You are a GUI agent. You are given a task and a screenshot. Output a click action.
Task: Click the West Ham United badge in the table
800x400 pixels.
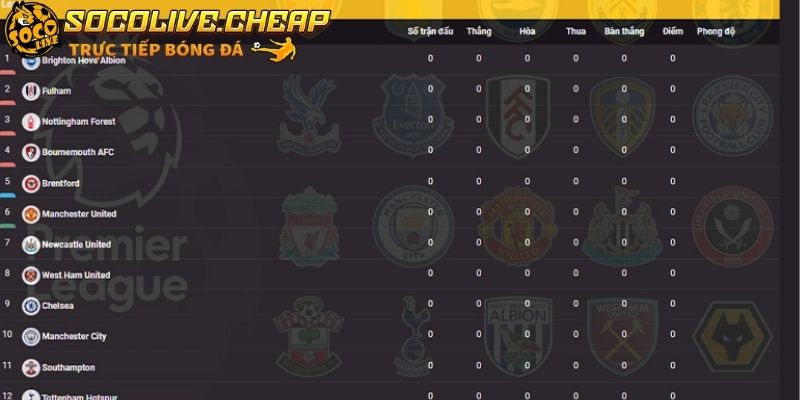pos(31,276)
